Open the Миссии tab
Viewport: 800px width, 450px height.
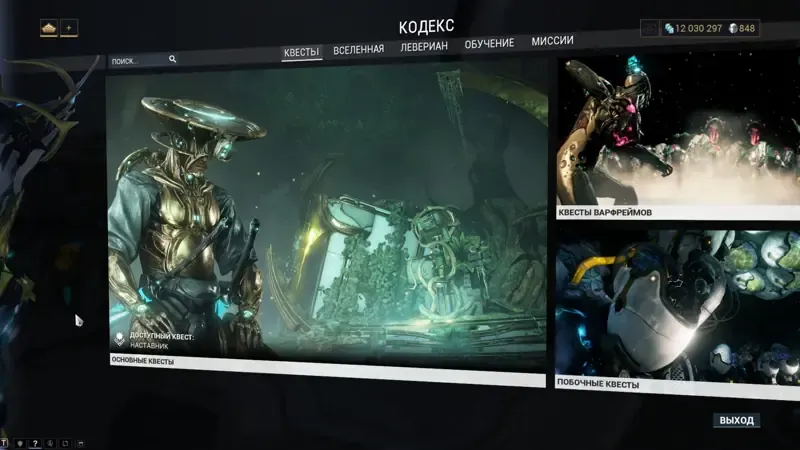[x=553, y=41]
